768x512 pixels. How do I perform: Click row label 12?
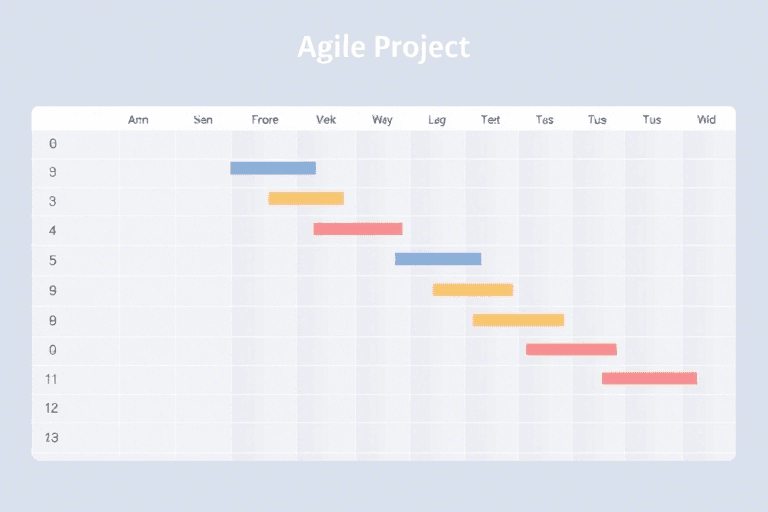click(52, 408)
